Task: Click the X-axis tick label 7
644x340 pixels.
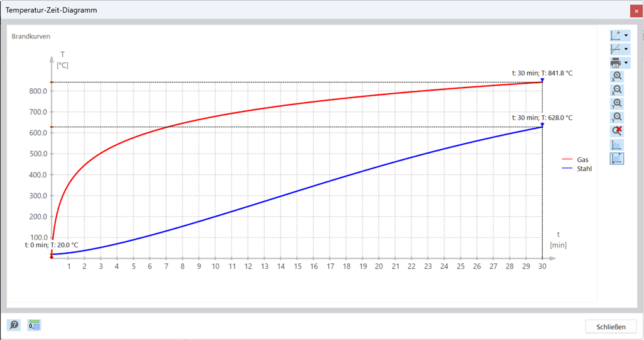Action: pos(166,266)
